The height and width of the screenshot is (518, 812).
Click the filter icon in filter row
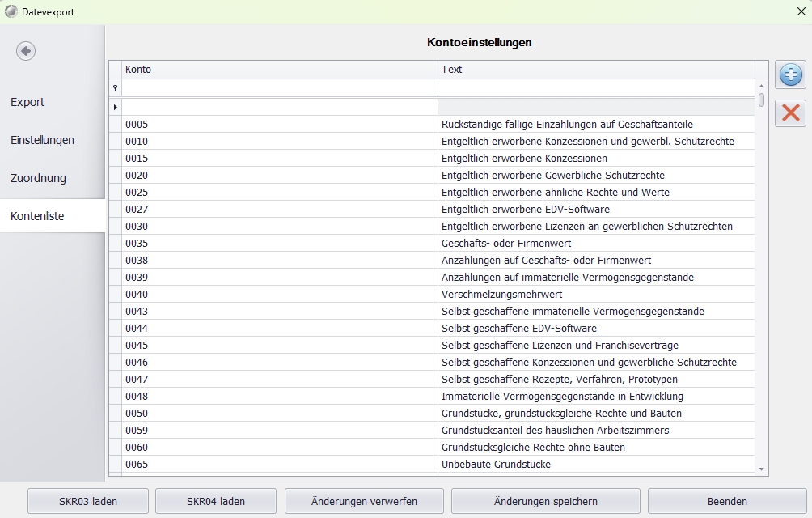pos(115,87)
